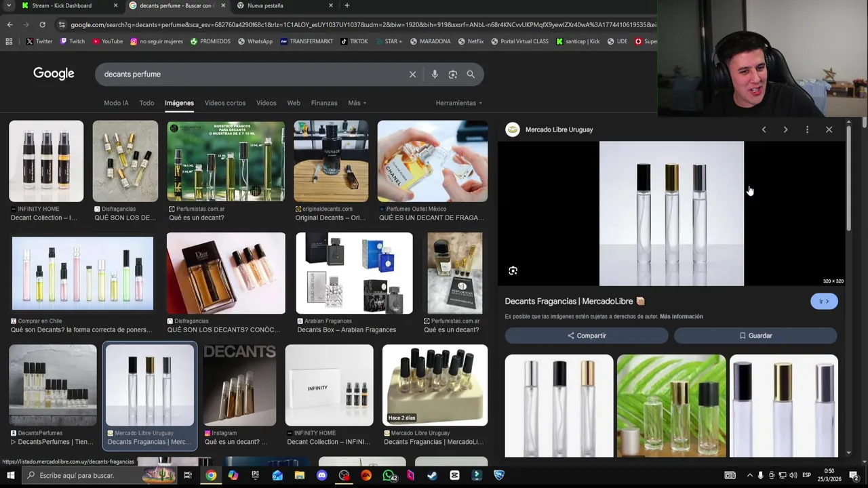Go back in browser history

[x=9, y=25]
